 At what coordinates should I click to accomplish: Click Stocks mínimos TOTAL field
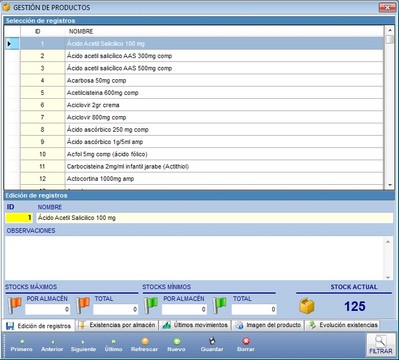254,309
